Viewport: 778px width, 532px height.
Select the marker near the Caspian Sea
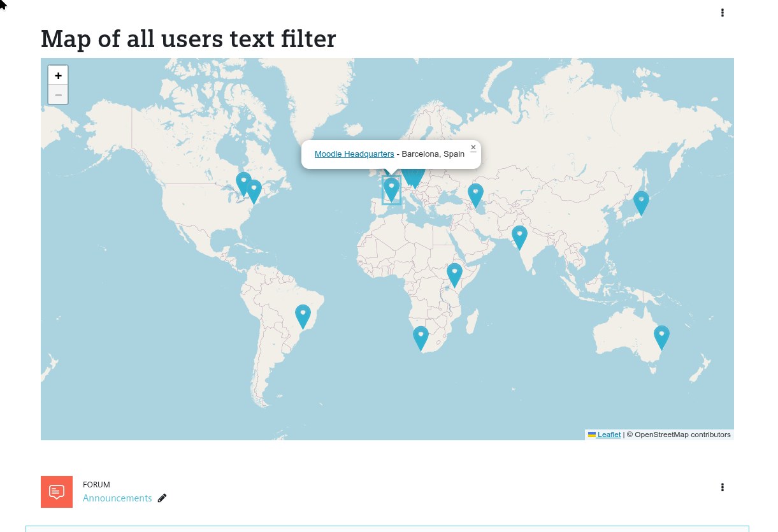[475, 196]
